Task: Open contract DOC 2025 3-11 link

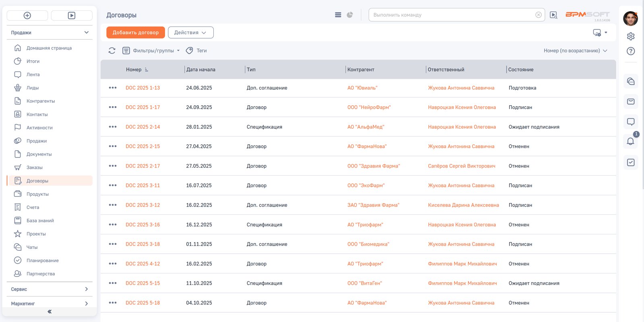Action: [142, 185]
